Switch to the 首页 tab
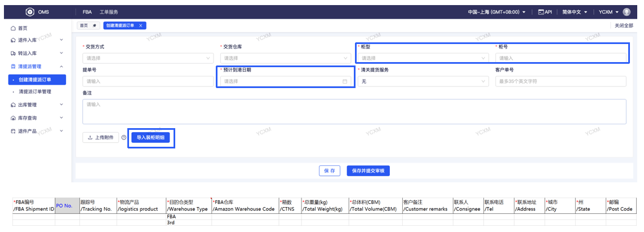This screenshot has width=644, height=232. (x=88, y=25)
